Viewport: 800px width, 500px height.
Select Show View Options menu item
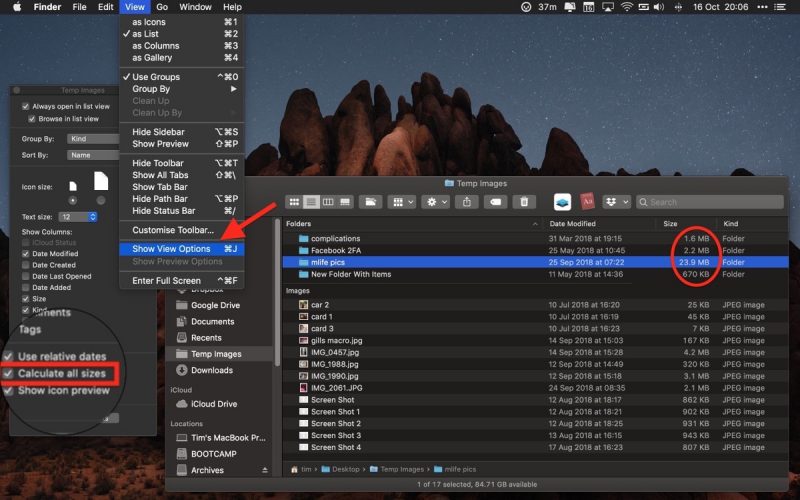tap(171, 248)
